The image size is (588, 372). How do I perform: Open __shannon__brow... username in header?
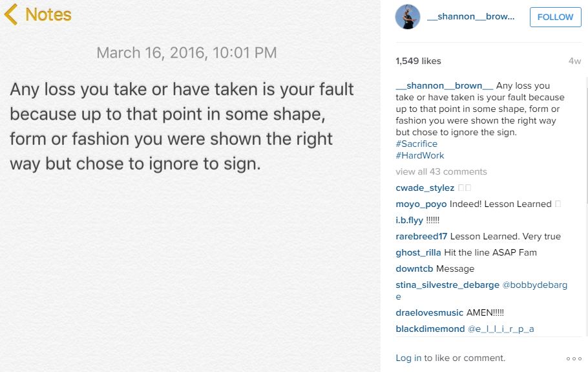[470, 17]
